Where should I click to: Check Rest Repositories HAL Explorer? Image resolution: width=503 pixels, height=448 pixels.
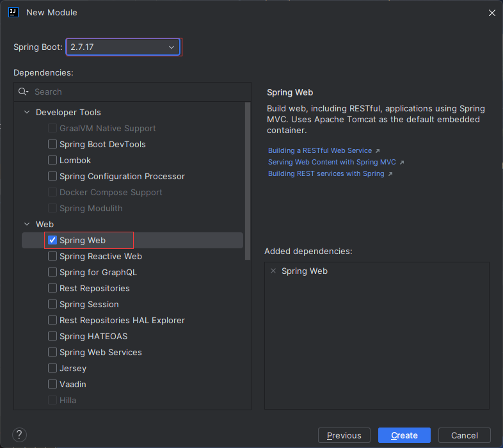[52, 320]
